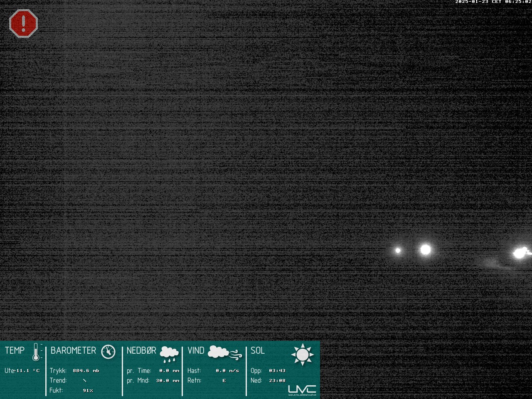Click the BAROMETER heading
This screenshot has height=399, width=532.
pos(73,350)
